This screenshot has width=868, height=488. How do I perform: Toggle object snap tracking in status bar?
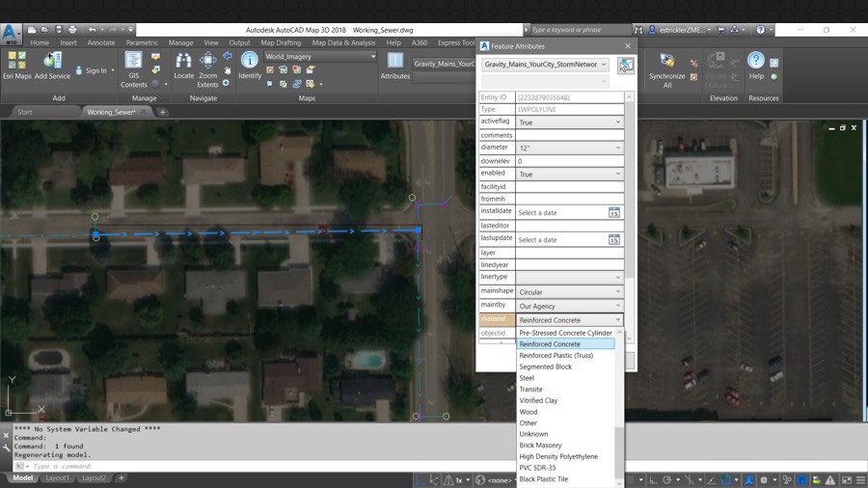712,480
